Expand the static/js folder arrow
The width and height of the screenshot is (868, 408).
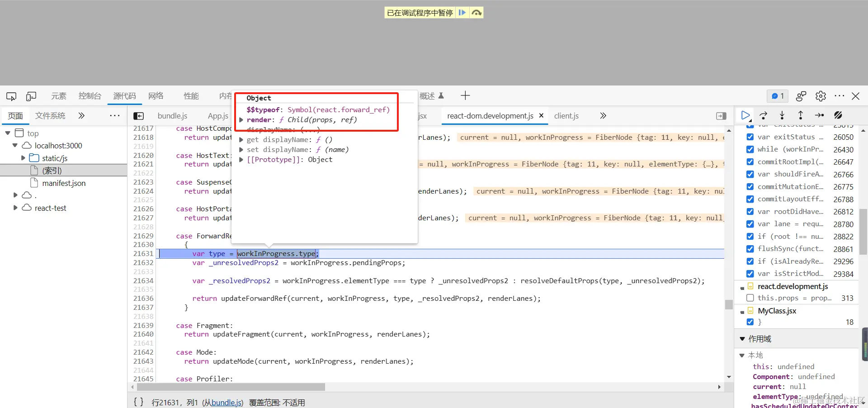click(x=23, y=158)
